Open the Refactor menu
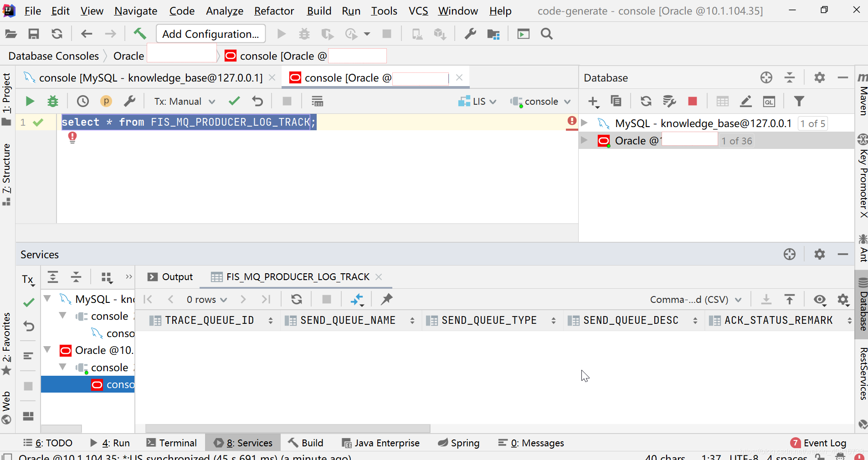The width and height of the screenshot is (868, 460). click(274, 11)
